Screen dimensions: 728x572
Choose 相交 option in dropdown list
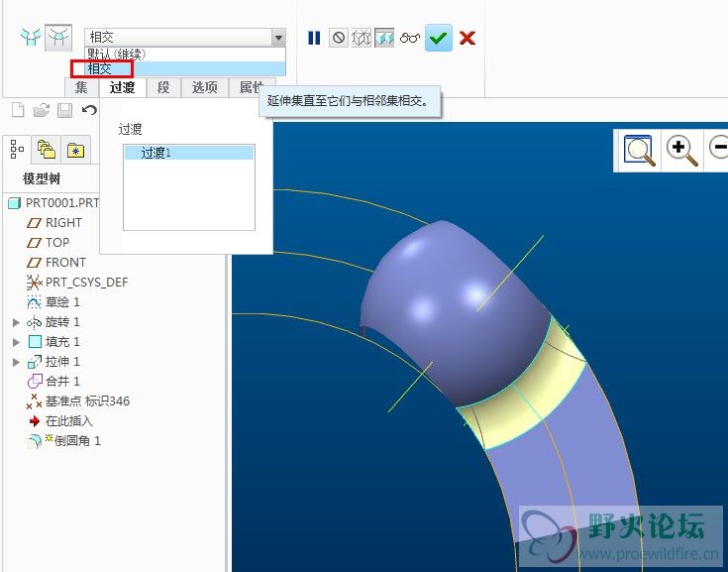[185, 68]
